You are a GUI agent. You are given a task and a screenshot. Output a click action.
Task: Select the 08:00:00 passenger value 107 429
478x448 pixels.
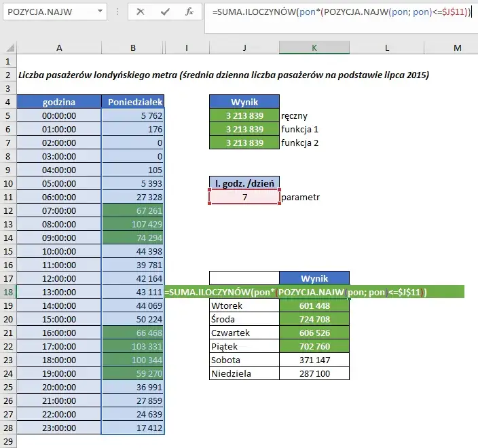pos(132,224)
